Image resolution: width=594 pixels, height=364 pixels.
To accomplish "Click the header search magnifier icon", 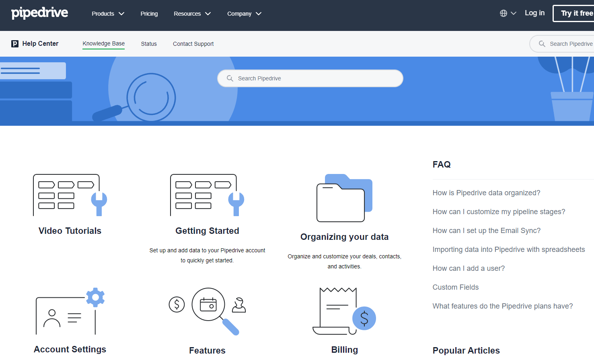I will [542, 44].
